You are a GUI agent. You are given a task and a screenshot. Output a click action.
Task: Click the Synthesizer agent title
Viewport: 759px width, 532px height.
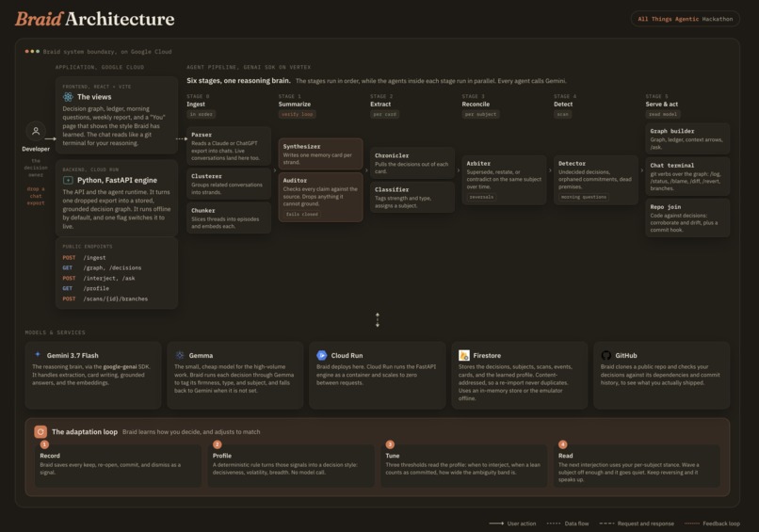coord(301,146)
